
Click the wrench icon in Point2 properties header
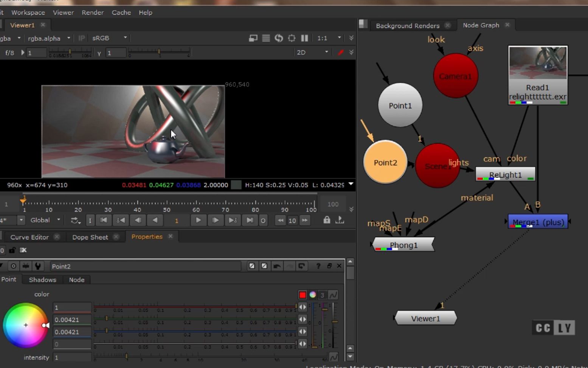point(38,266)
